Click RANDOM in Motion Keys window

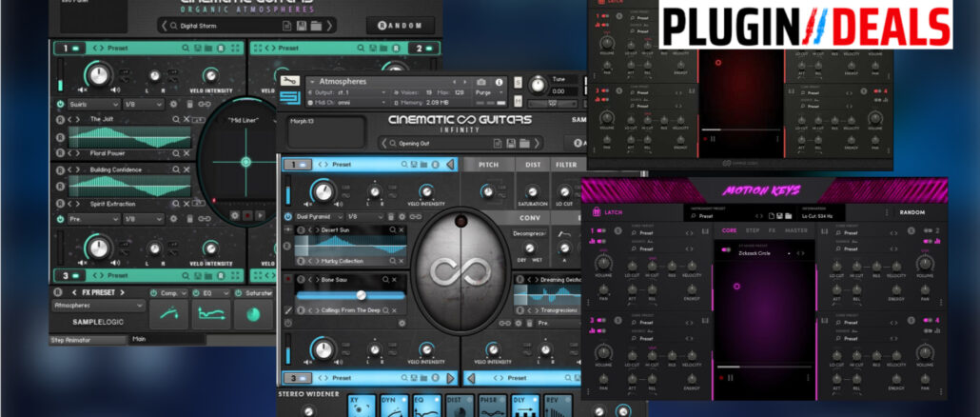(911, 212)
